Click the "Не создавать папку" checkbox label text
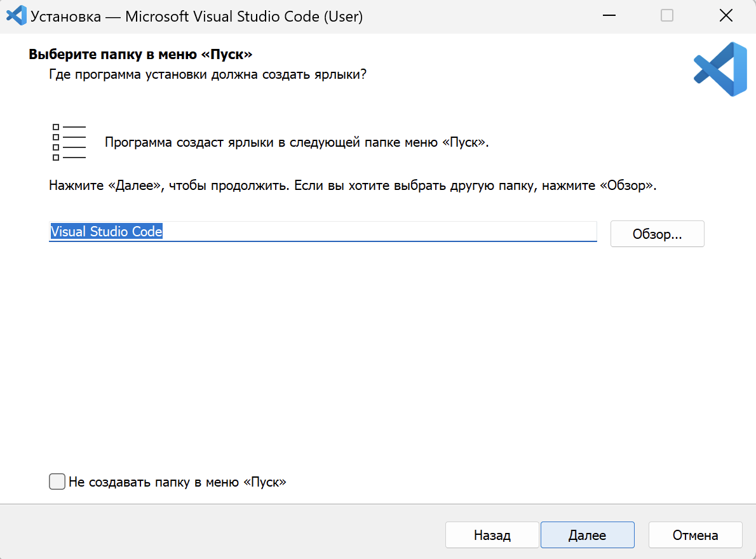The height and width of the screenshot is (559, 756). pos(177,482)
